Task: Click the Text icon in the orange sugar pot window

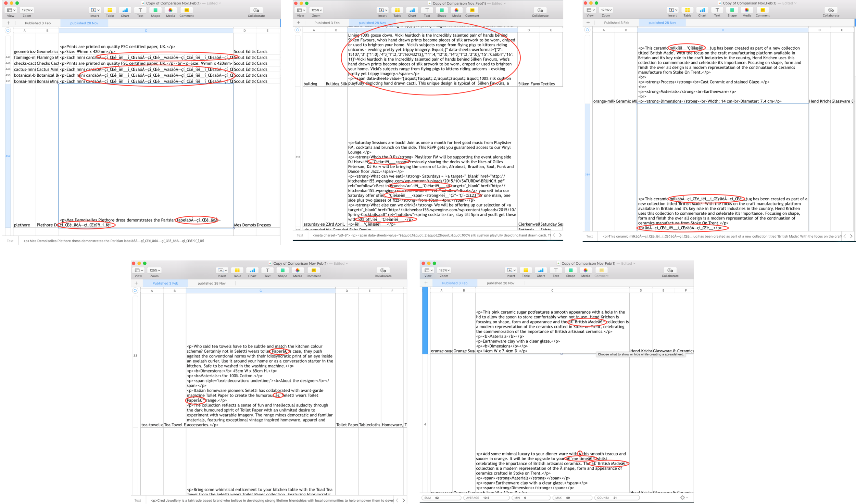Action: [x=556, y=270]
